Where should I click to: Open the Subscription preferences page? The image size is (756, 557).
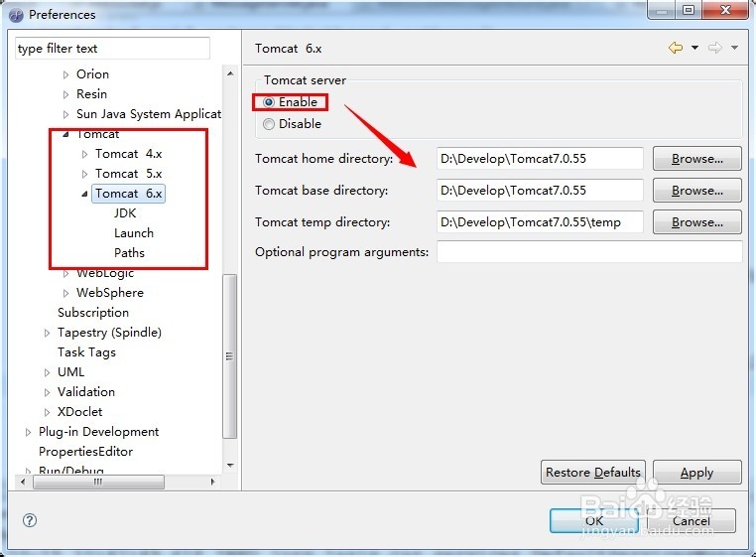[93, 313]
